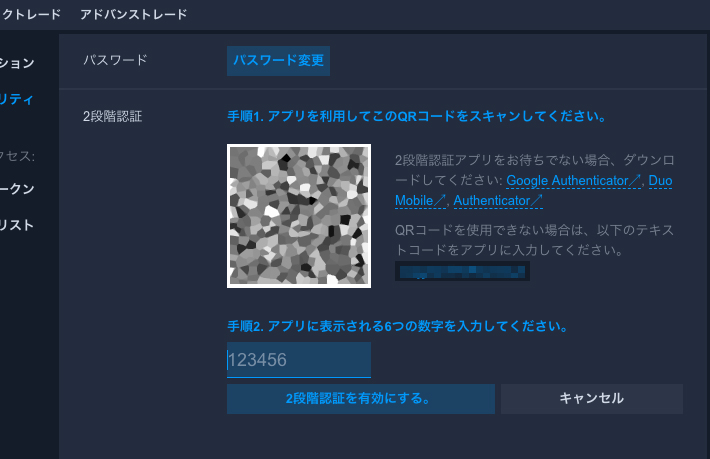Open the アドバンストレード tab

pos(134,14)
